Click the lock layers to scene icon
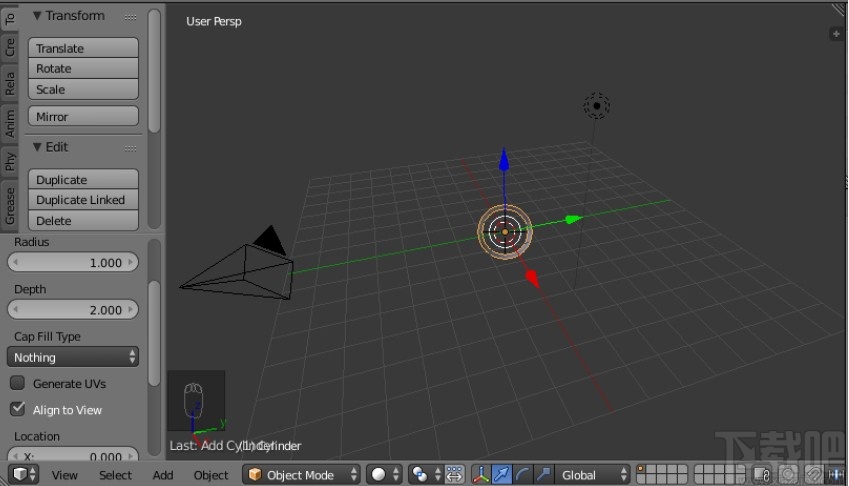849x486 pixels. point(762,475)
